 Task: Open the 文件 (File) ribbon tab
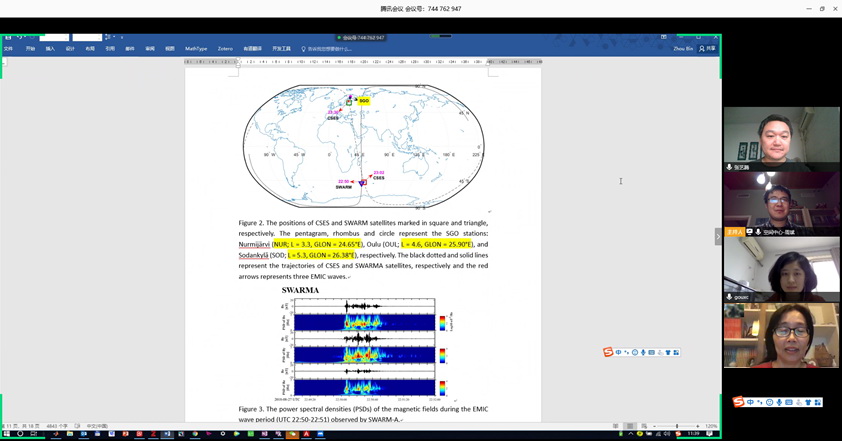point(8,49)
